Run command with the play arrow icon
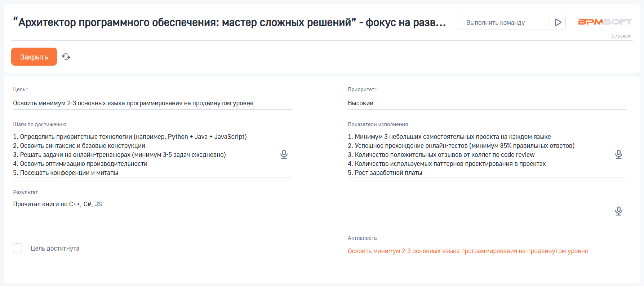Screen dimensions: 644x286 click(558, 22)
